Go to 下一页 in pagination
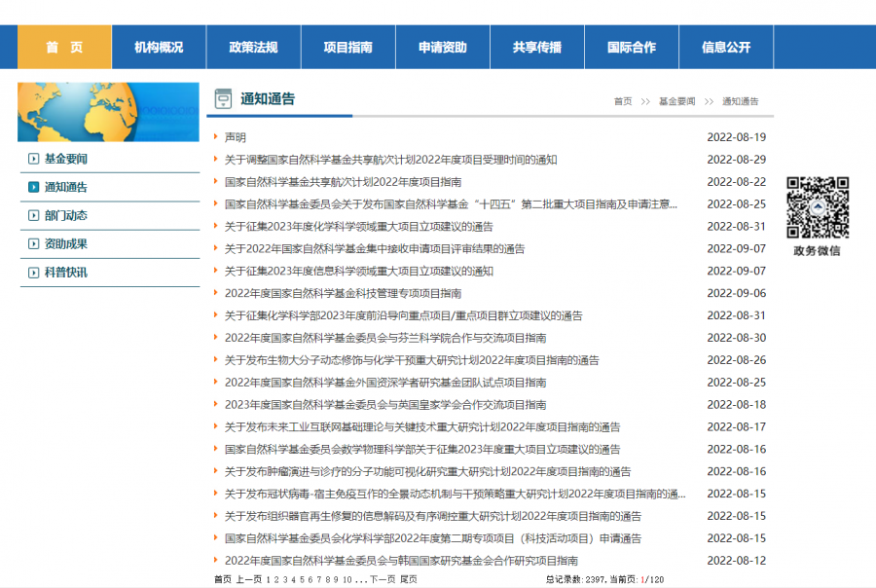 pos(383,579)
